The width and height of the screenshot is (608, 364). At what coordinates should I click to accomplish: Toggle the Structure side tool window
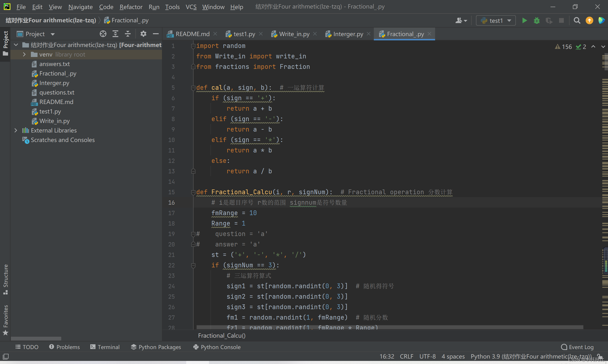tap(5, 279)
